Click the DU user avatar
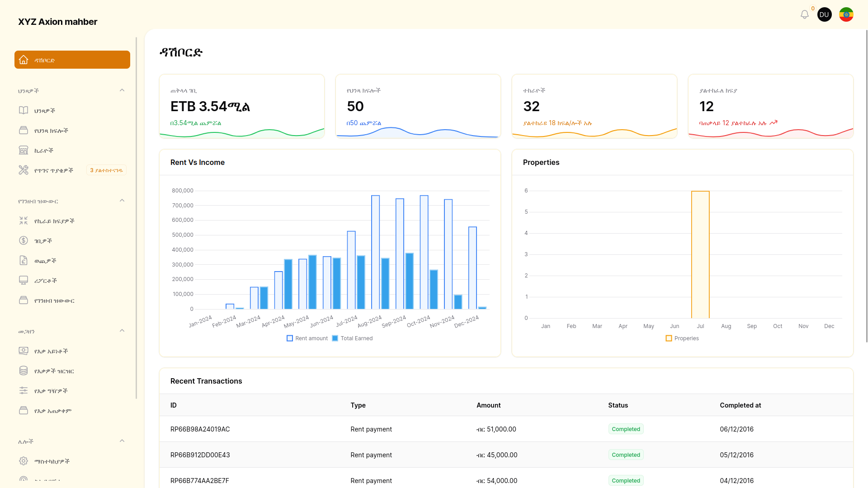 pos(824,14)
